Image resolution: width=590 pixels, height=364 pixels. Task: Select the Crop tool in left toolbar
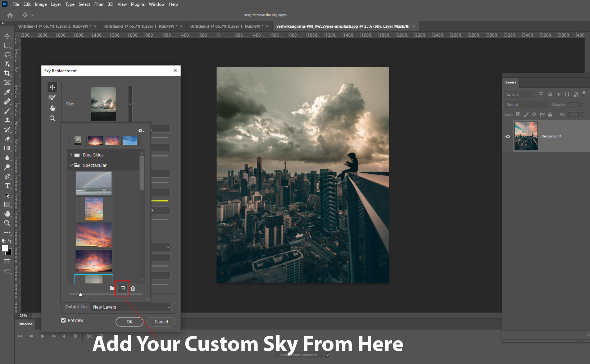tap(7, 73)
